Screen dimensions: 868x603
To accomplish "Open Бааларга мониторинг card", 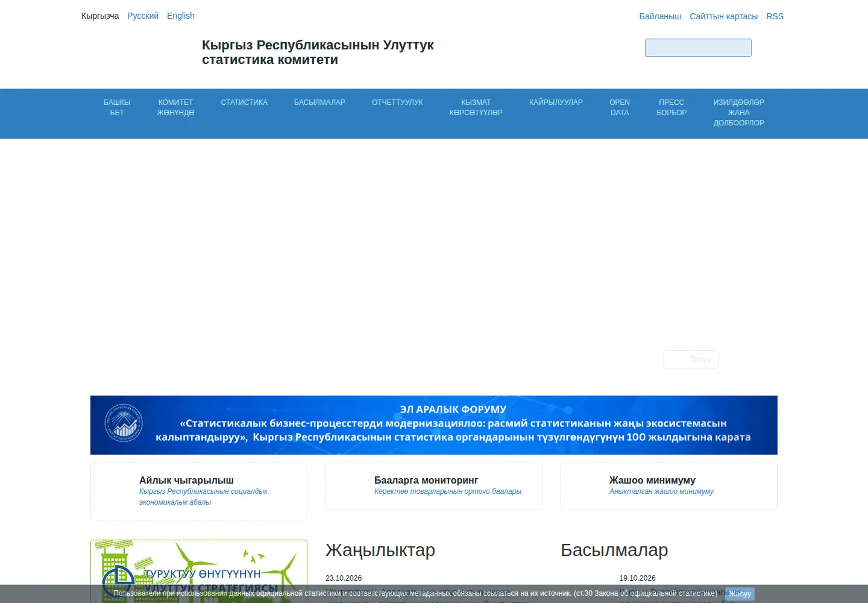I will tap(434, 486).
